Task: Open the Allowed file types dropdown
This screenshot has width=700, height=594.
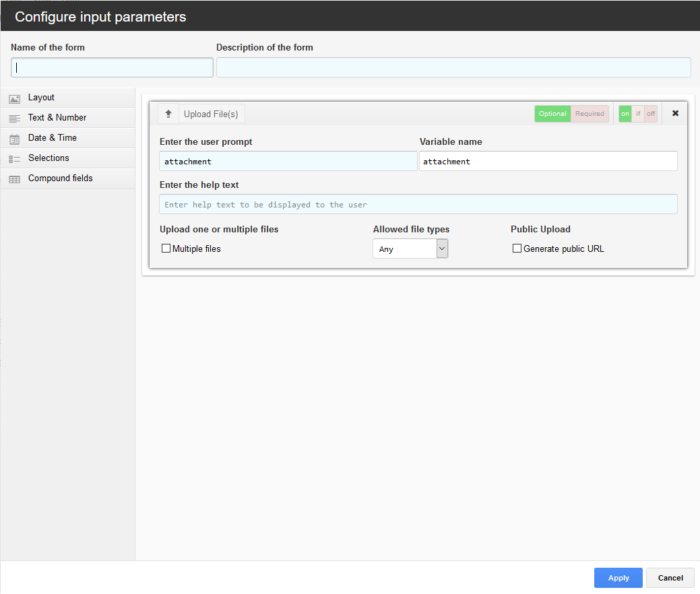Action: click(410, 249)
